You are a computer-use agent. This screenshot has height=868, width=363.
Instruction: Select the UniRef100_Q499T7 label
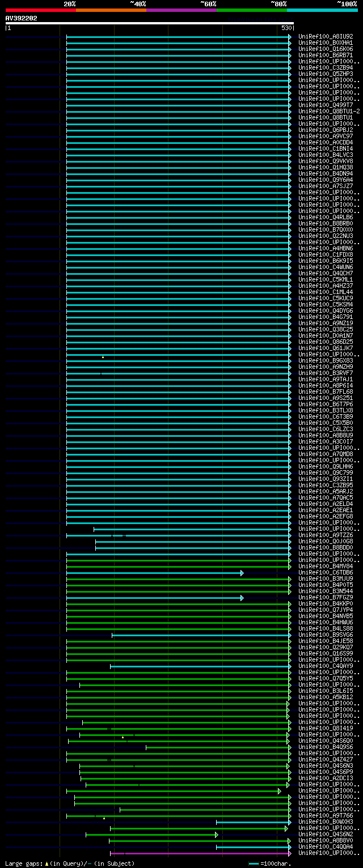coord(326,105)
